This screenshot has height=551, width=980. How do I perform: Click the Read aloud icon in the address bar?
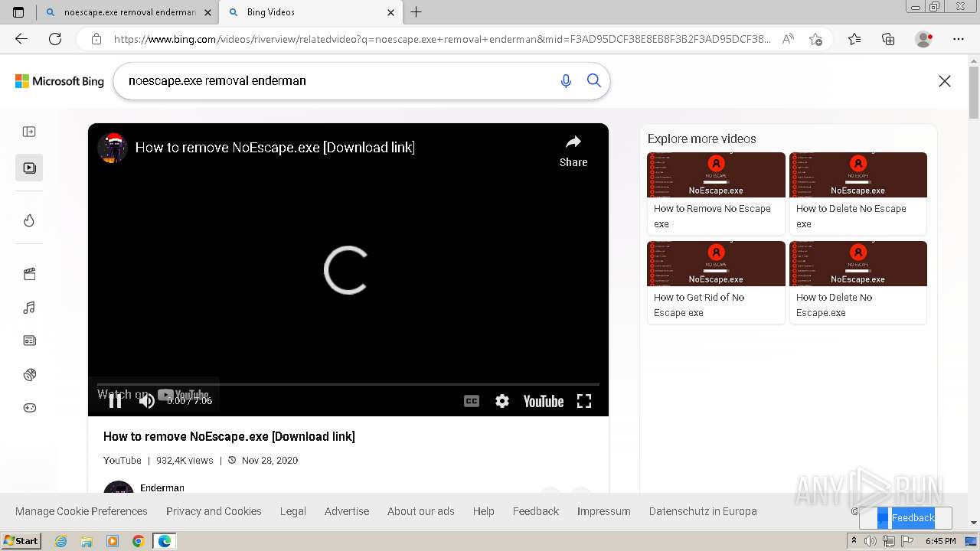(788, 39)
